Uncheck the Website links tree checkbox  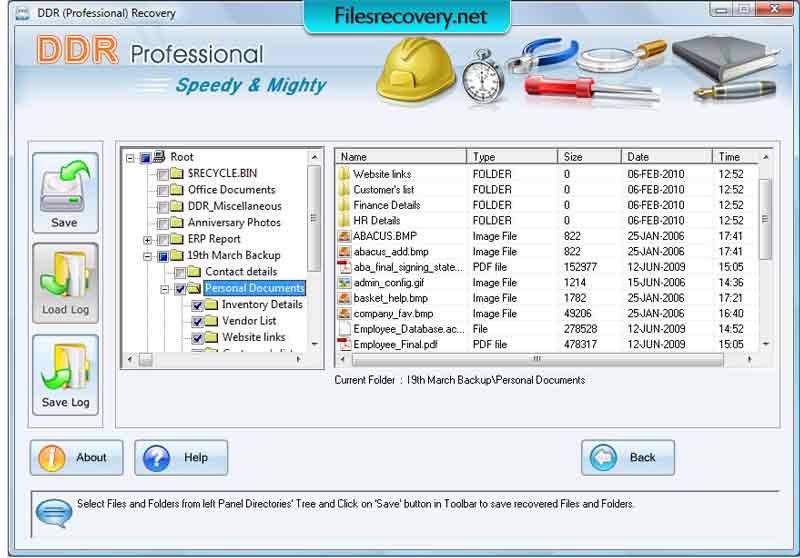[x=197, y=338]
